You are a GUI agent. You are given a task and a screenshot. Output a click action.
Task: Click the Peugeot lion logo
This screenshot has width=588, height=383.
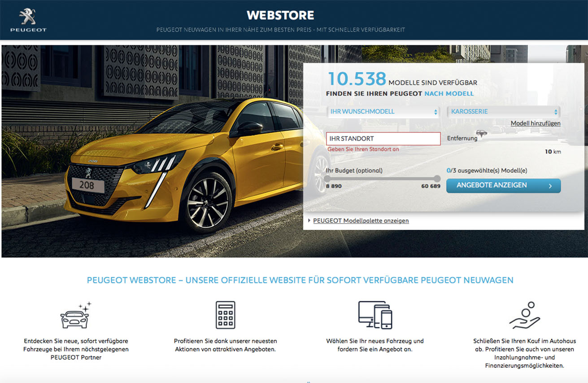coord(28,20)
